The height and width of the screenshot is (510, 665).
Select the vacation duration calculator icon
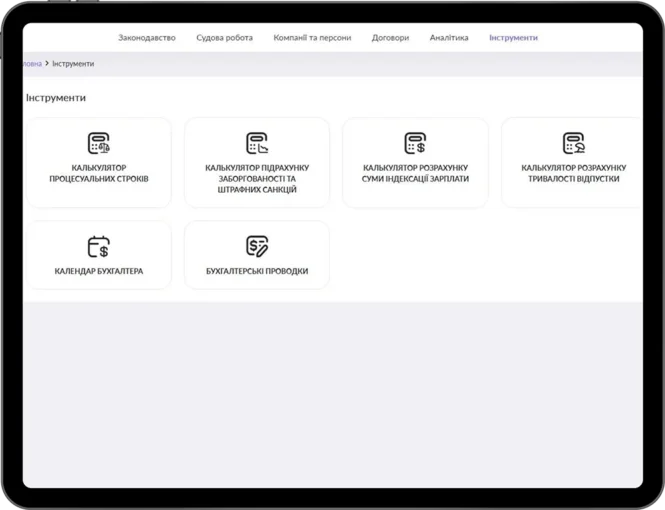pyautogui.click(x=574, y=143)
